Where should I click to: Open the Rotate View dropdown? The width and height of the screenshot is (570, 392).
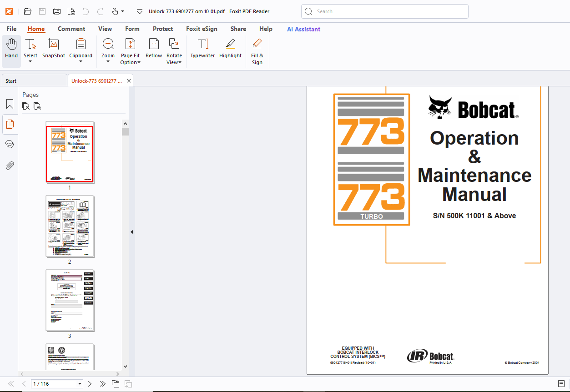[x=174, y=51]
